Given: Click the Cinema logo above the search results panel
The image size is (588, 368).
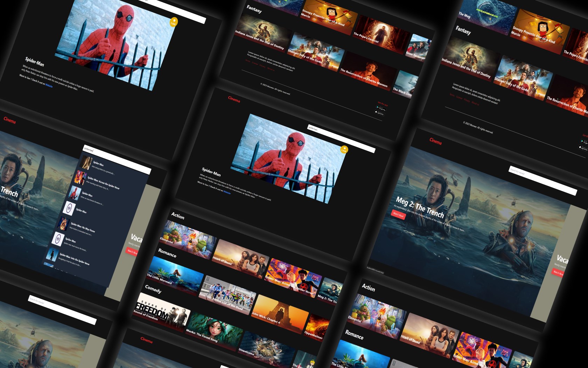Looking at the screenshot, I should [10, 120].
